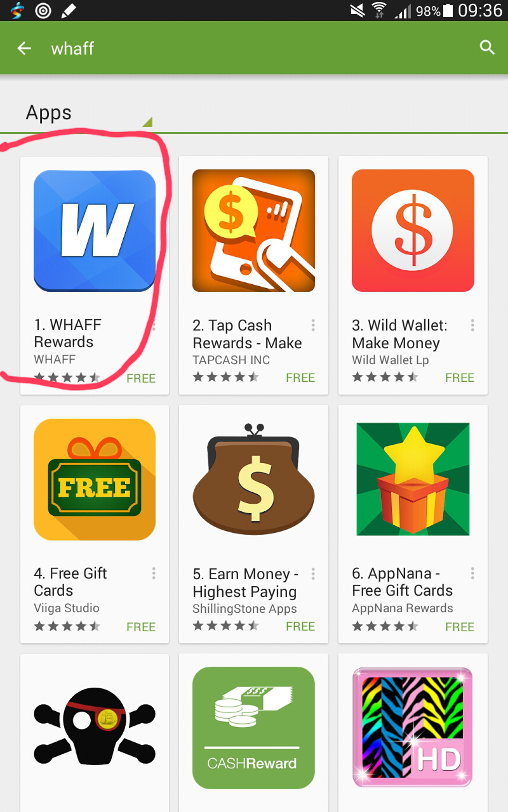
Task: Tap the back arrow in search bar
Action: [24, 48]
